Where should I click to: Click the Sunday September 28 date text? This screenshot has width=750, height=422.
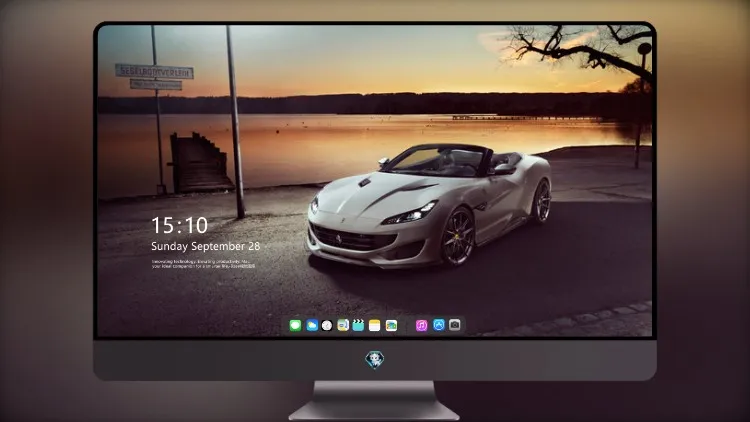(x=206, y=246)
